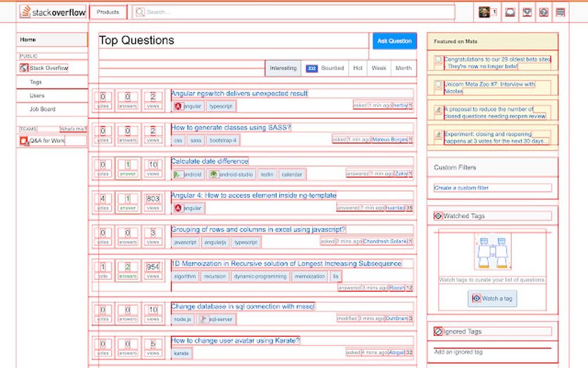Click the Ignored Tags icon in sidebar

click(439, 331)
